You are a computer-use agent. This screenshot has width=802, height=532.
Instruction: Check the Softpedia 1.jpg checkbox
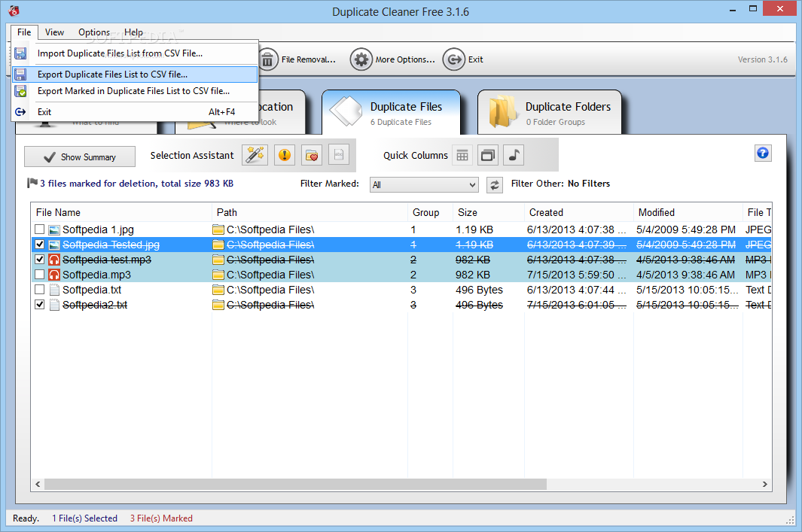(39, 229)
